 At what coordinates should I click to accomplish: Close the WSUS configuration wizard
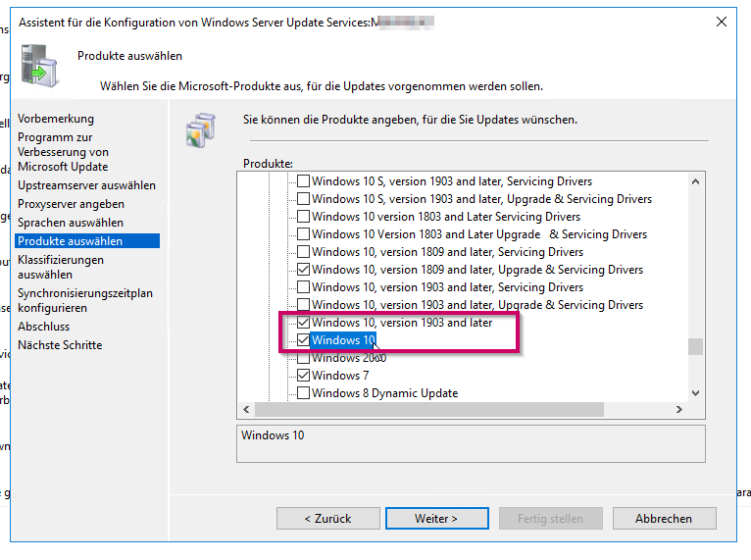coord(722,22)
